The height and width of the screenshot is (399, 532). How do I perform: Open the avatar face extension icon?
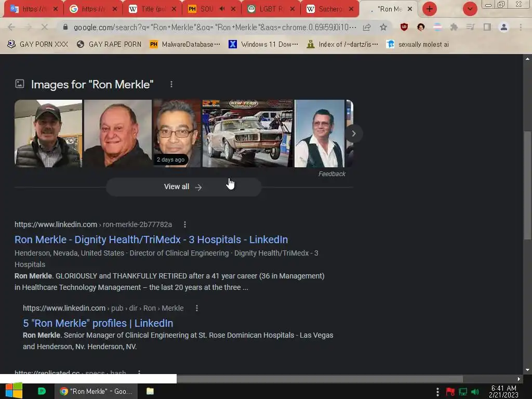[x=421, y=27]
